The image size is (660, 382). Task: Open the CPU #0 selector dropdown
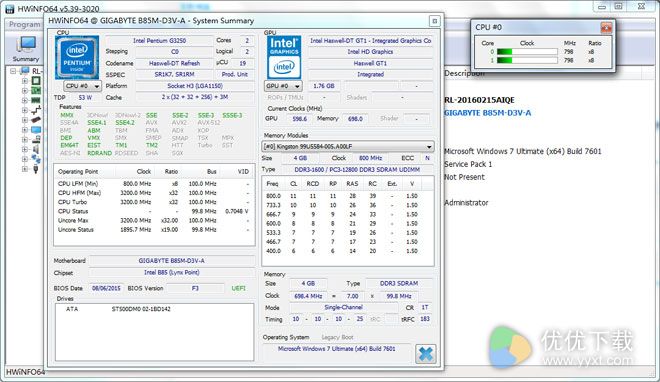pos(82,86)
